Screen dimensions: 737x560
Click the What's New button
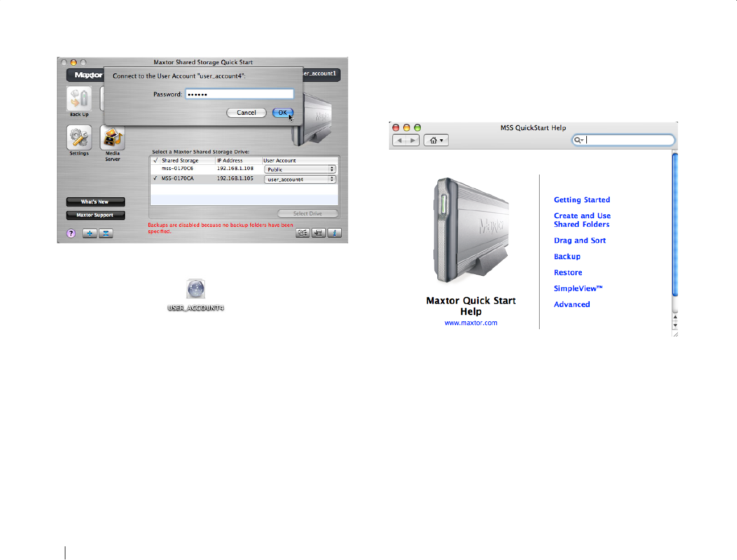[96, 202]
